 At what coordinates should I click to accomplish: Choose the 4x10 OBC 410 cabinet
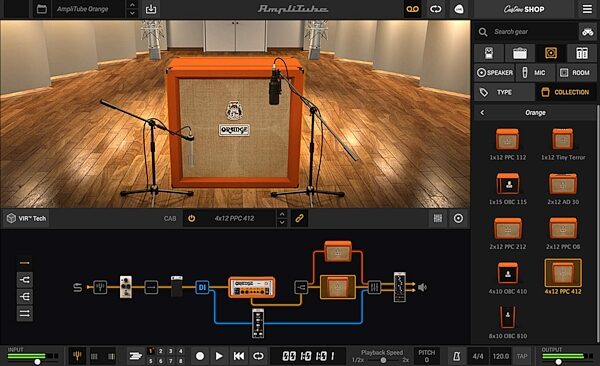(x=507, y=278)
